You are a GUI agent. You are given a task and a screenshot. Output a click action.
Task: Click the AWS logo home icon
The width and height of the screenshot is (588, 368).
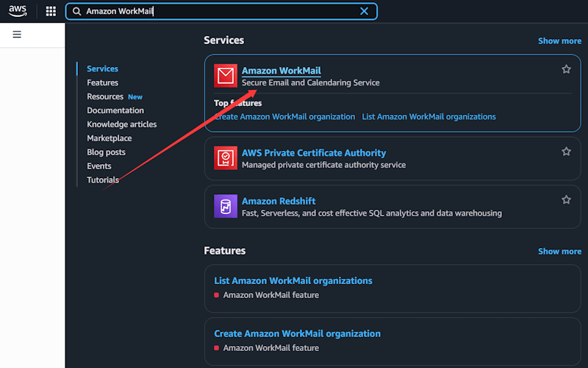pos(18,11)
